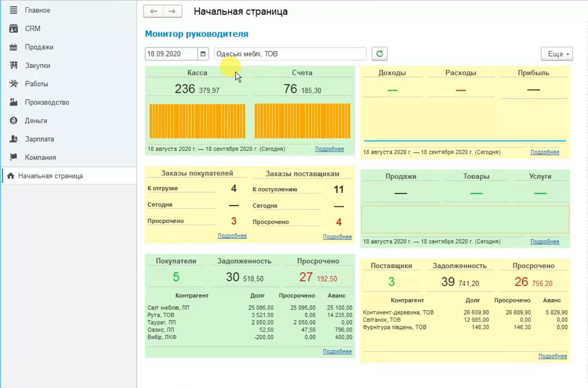588x388 pixels.
Task: Go to the Компания section
Action: pyautogui.click(x=40, y=157)
